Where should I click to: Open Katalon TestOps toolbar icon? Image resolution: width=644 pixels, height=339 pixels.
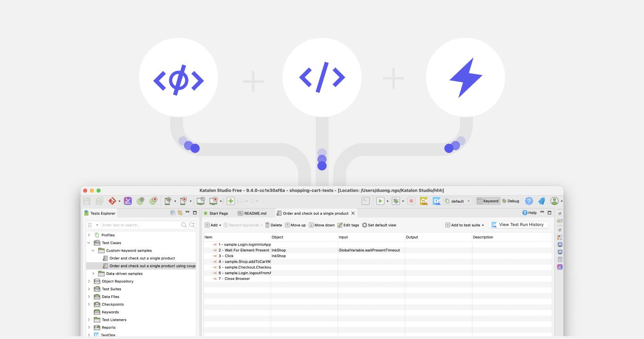[x=436, y=201]
